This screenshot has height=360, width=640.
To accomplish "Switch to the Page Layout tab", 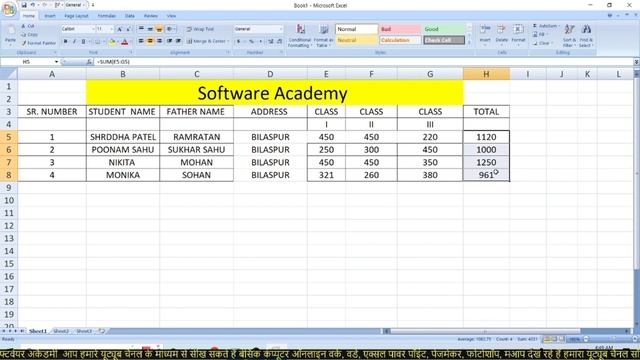I will point(76,16).
